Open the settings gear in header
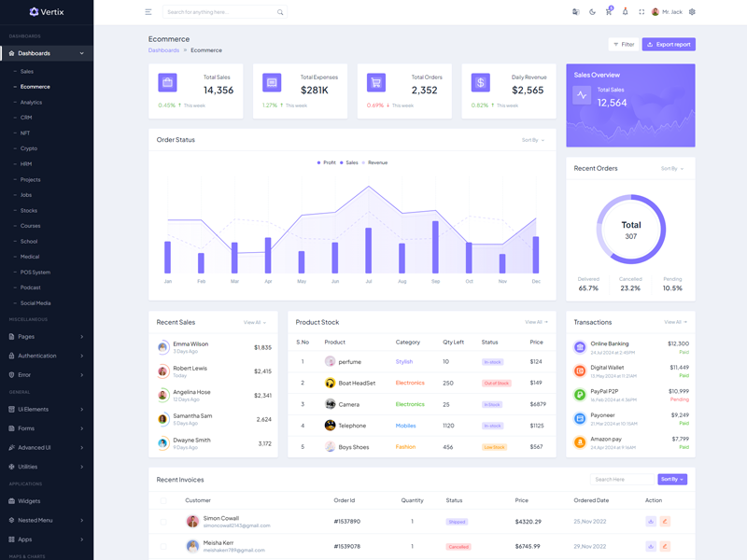This screenshot has width=747, height=560. coord(692,12)
